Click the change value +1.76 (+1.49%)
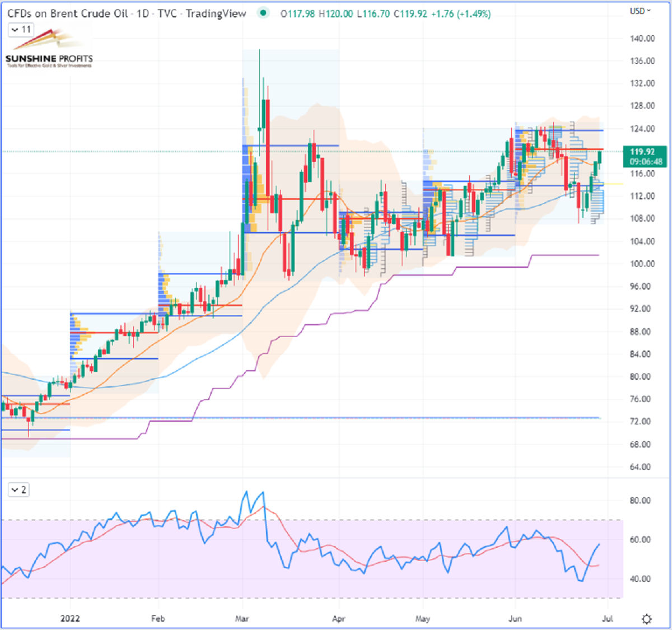 [459, 13]
